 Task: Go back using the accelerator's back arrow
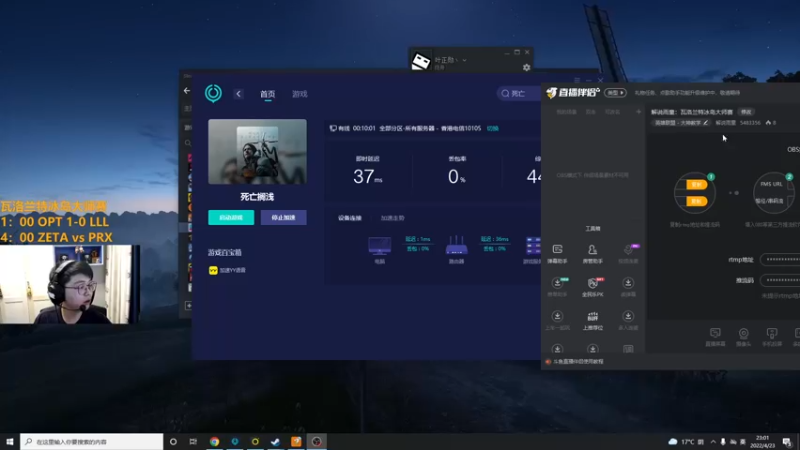coord(238,94)
